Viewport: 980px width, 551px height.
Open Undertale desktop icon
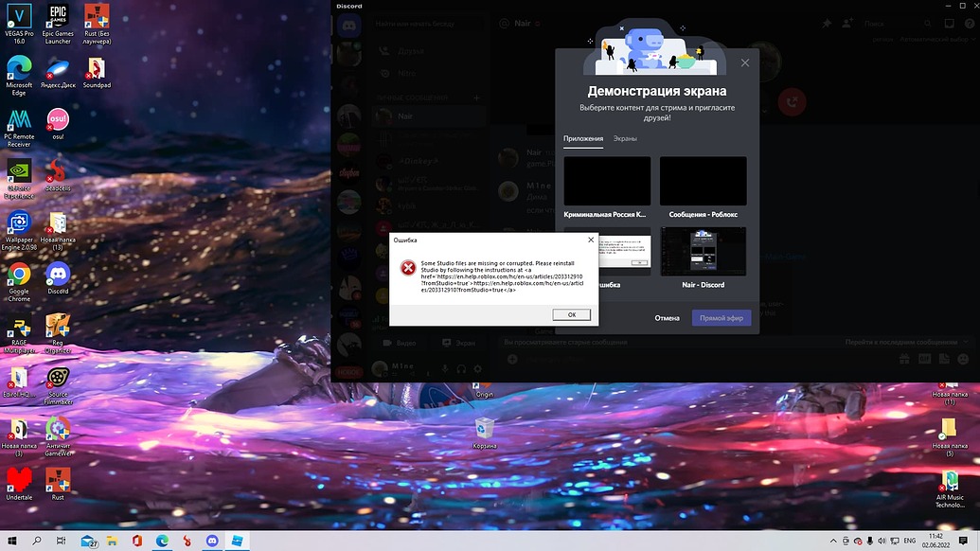[19, 484]
